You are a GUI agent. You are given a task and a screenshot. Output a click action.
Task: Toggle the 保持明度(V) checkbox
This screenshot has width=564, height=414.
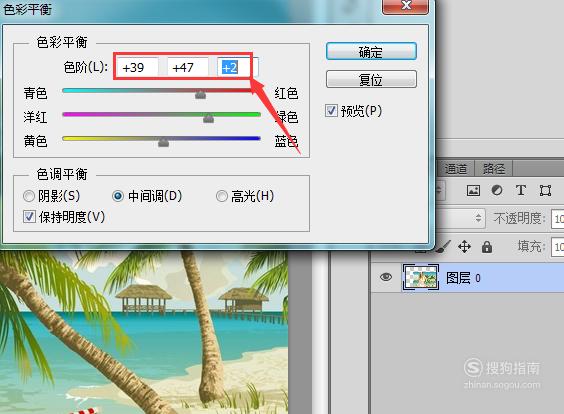(29, 217)
